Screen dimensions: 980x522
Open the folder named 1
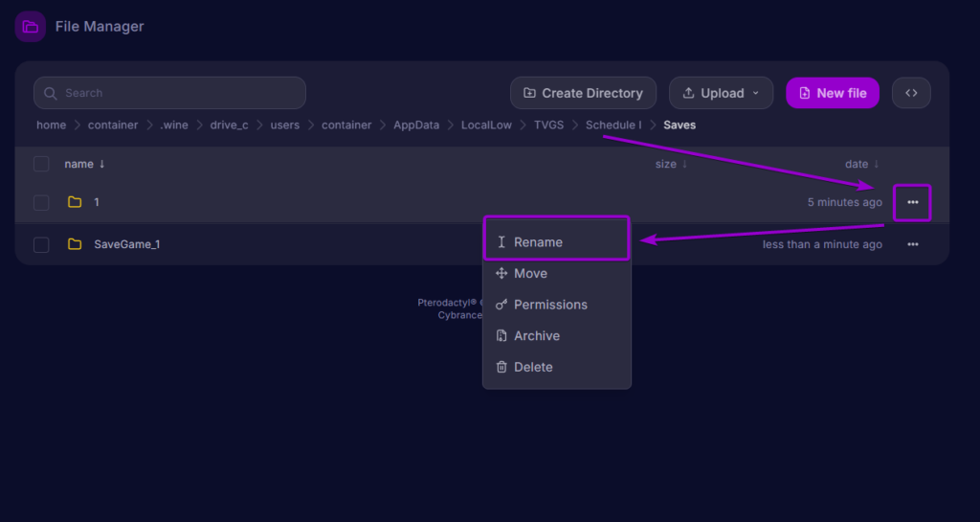(x=97, y=202)
